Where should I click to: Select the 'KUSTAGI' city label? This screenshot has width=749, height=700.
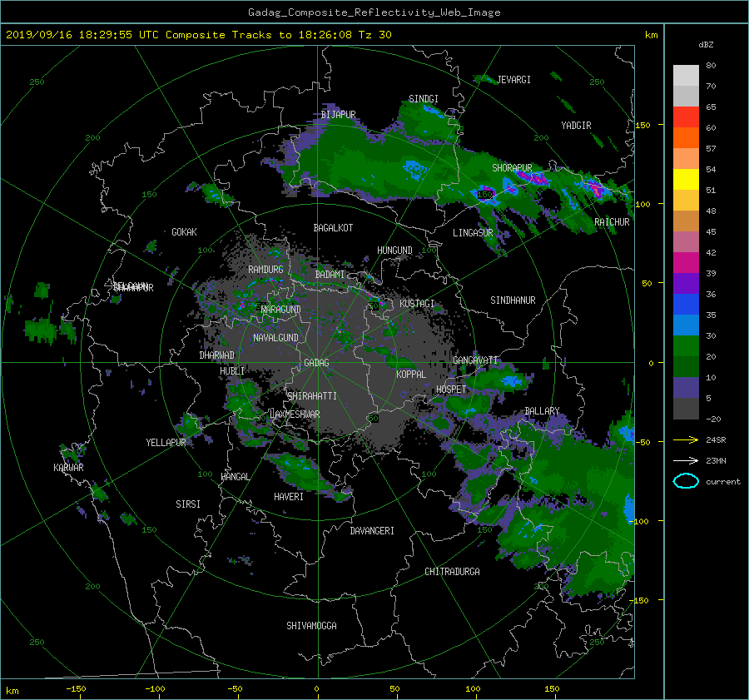[417, 304]
